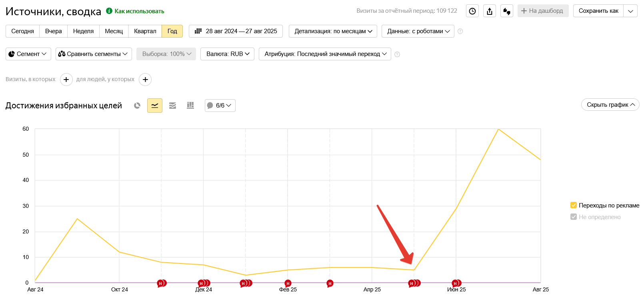Image resolution: width=644 pixels, height=307 pixels.
Task: Select the "Неделя" period tab
Action: click(x=83, y=31)
